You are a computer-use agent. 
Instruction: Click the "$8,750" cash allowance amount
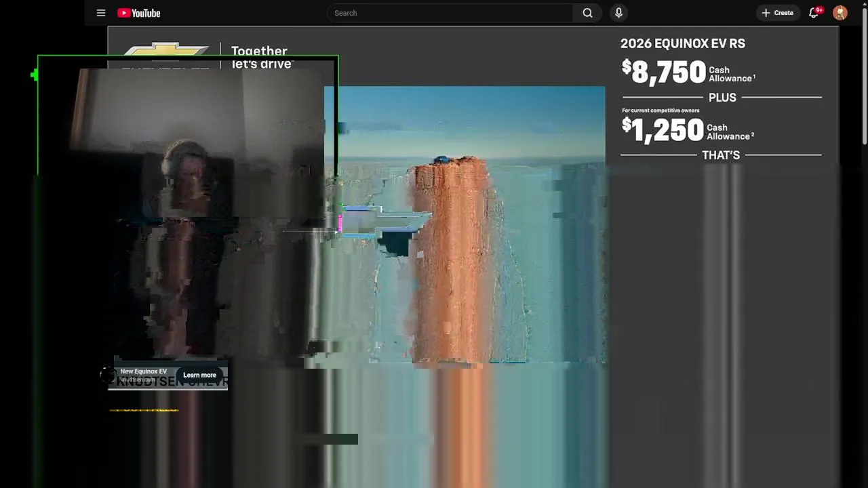665,71
